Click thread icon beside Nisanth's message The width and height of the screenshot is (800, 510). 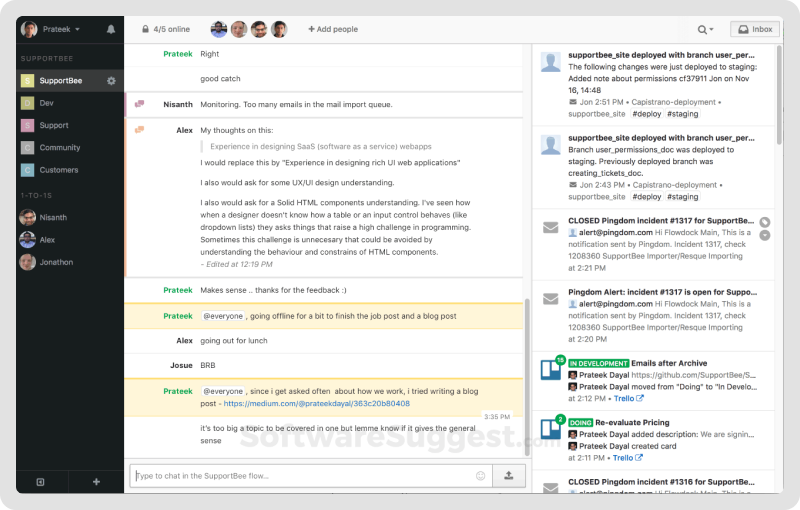(x=139, y=104)
